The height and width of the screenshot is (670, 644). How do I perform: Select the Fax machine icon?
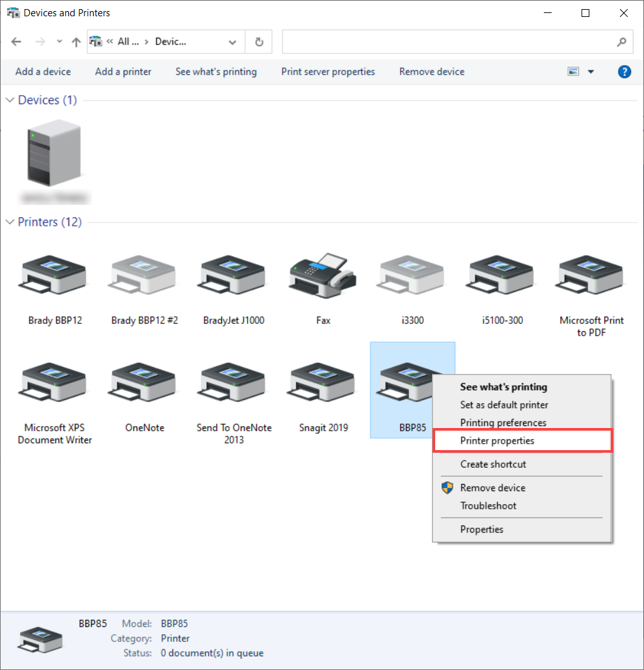pos(323,275)
